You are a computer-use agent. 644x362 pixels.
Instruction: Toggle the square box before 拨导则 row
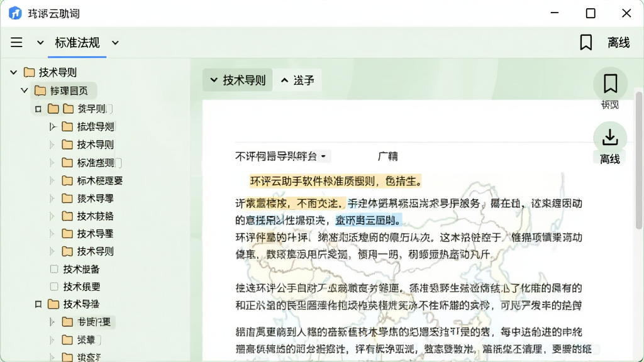point(38,109)
